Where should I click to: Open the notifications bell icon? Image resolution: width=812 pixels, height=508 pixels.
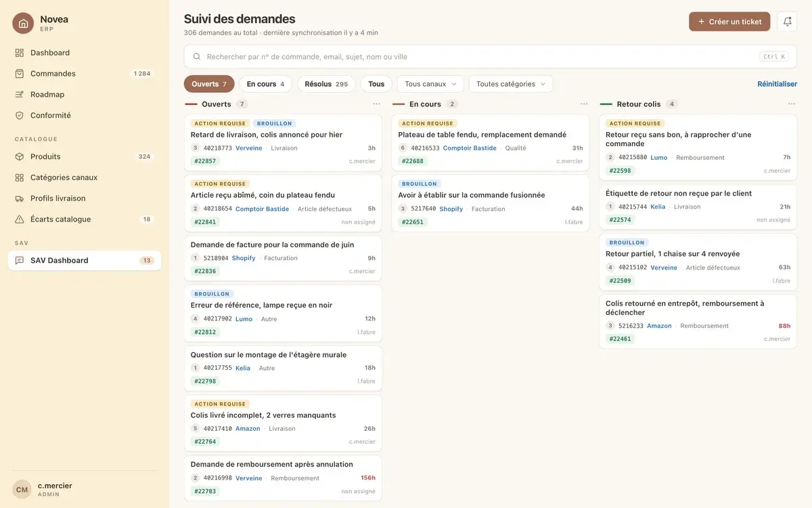787,22
